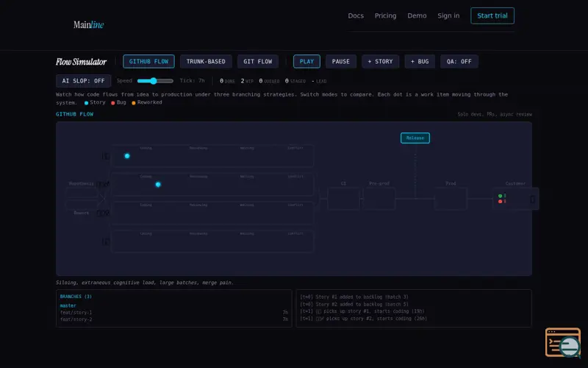Click the Pre-prod stage box

379,199
